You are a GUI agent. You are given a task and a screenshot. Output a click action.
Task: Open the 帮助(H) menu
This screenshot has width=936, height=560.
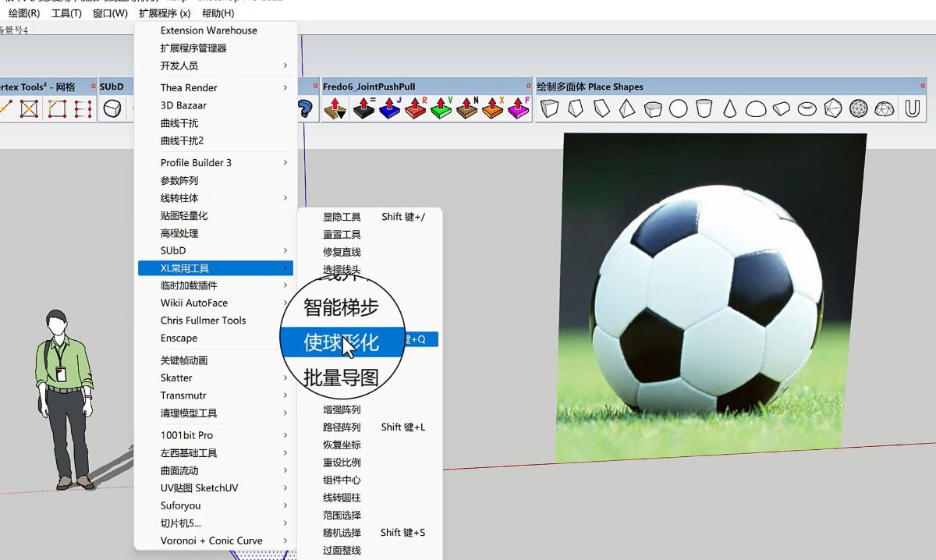218,13
